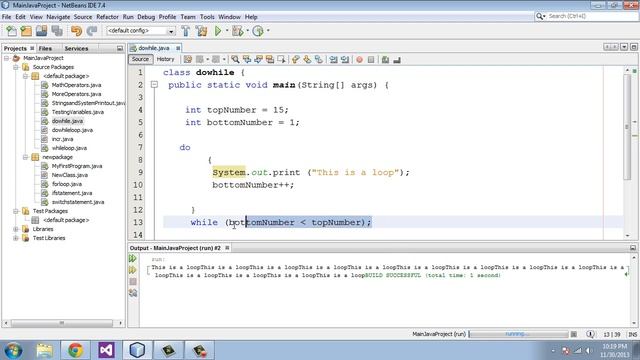Switch to the Files tab
Viewport: 640px width, 360px height.
pos(45,49)
